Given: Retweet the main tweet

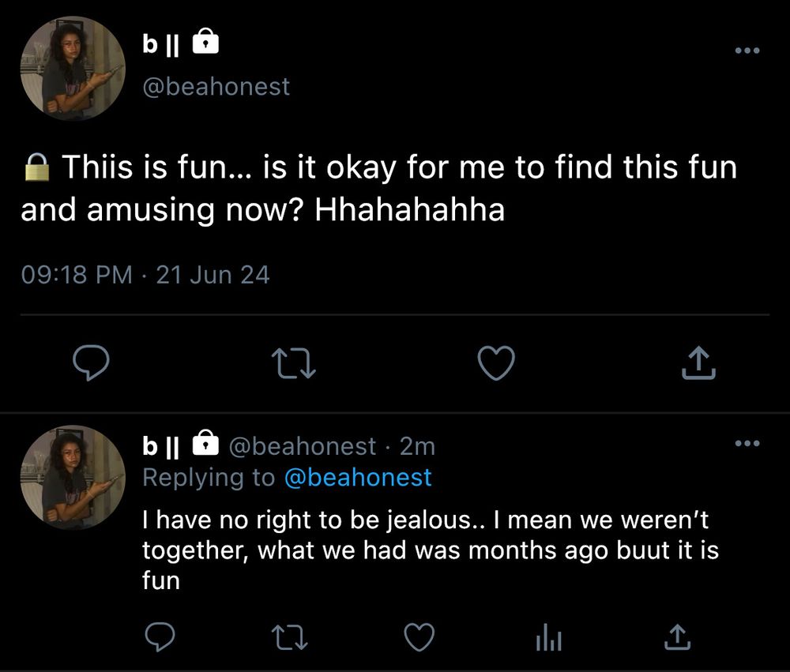Looking at the screenshot, I should (x=293, y=363).
